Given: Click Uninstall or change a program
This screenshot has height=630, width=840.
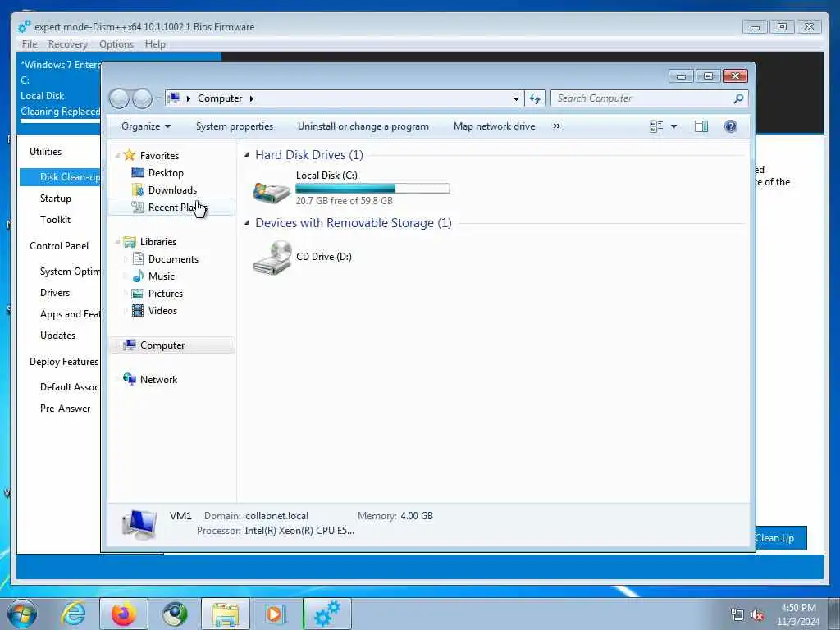Looking at the screenshot, I should point(363,126).
